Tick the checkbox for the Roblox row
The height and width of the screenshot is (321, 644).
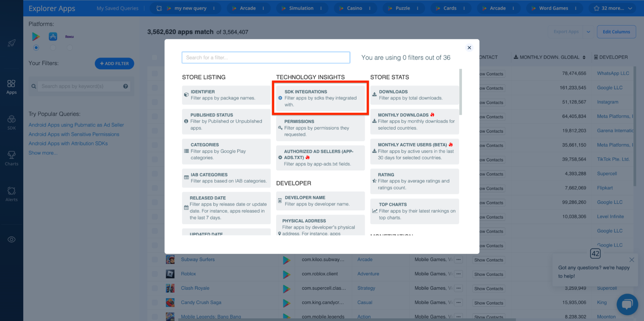(x=155, y=274)
